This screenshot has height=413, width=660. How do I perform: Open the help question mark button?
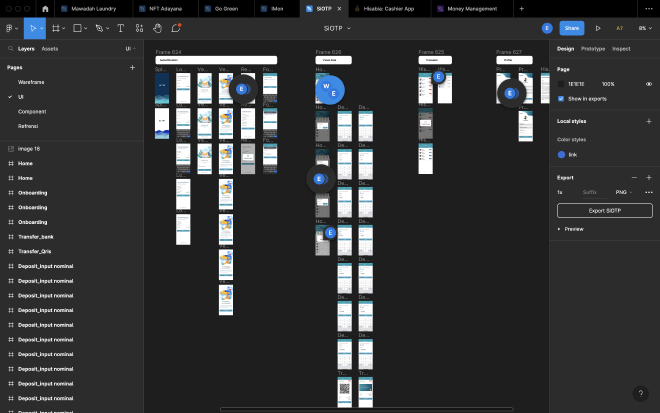(641, 393)
